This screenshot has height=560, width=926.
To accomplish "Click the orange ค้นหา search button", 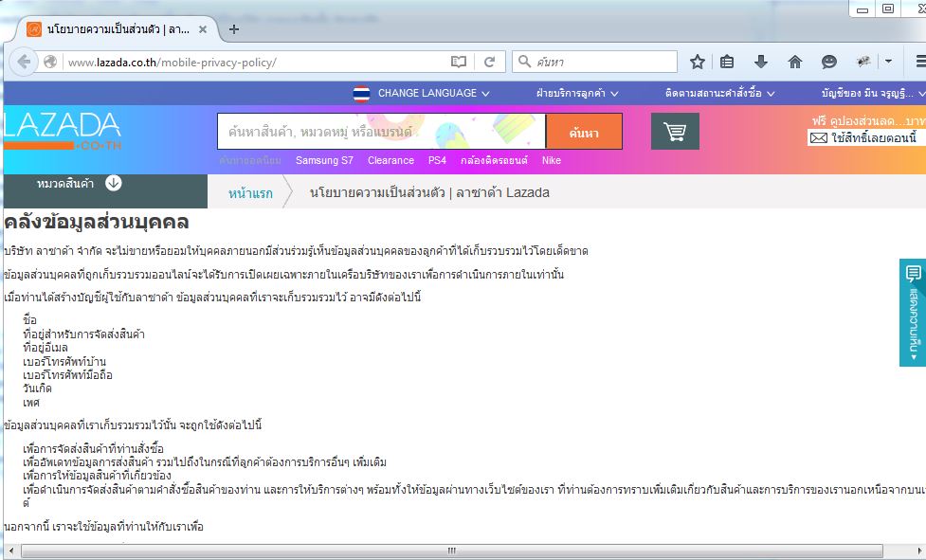I will (584, 132).
